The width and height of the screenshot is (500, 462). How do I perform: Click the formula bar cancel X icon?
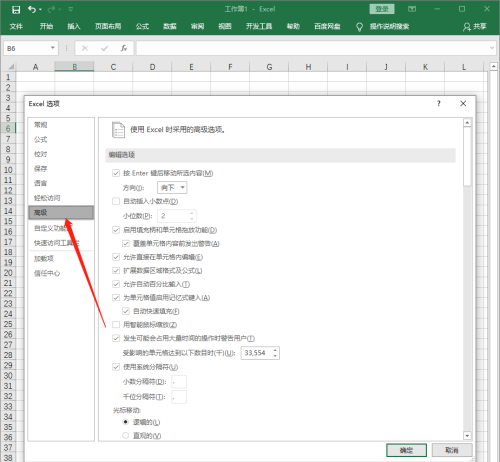[85, 48]
